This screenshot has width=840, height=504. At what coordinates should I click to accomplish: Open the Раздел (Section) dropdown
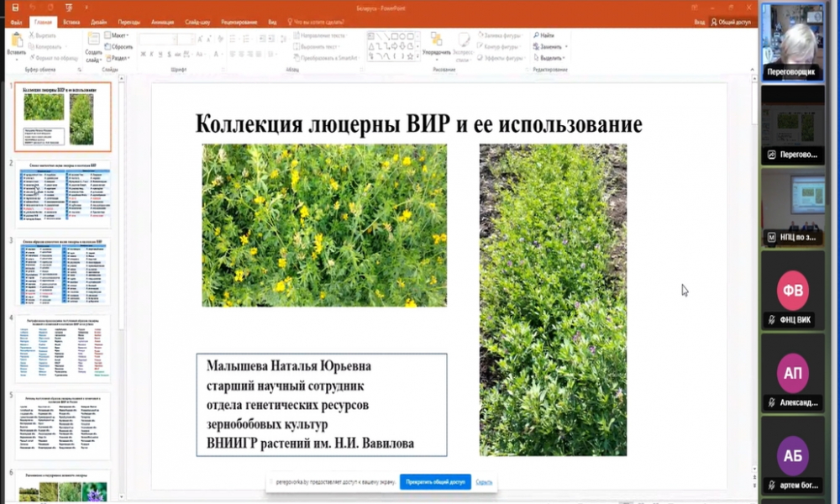[x=118, y=58]
